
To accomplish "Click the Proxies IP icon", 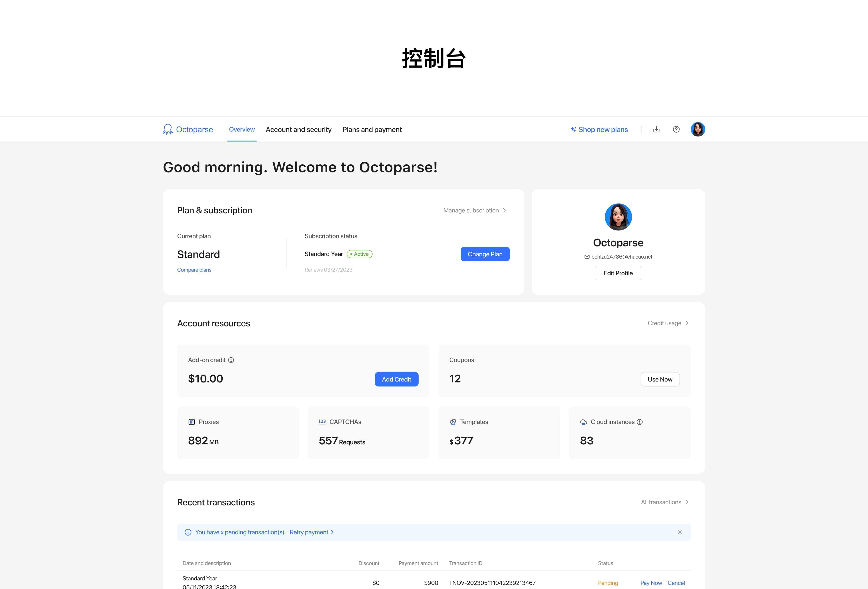I will pyautogui.click(x=192, y=422).
